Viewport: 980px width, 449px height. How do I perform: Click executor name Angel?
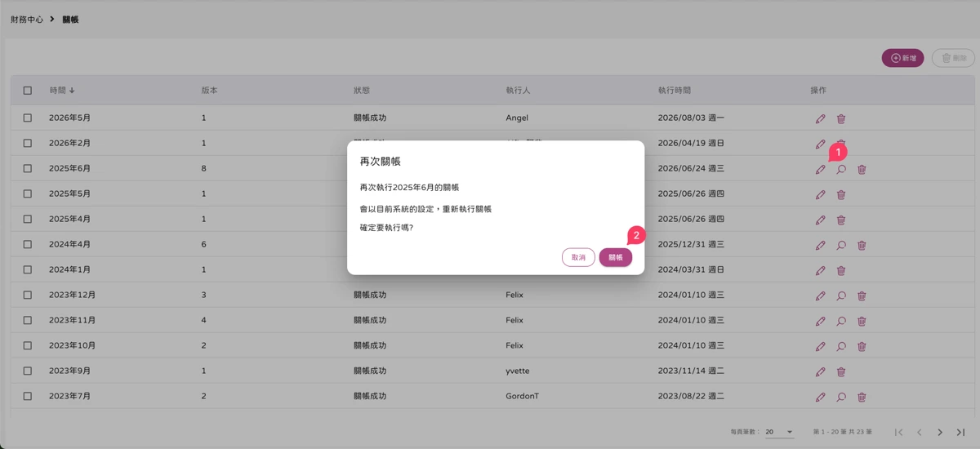[517, 118]
